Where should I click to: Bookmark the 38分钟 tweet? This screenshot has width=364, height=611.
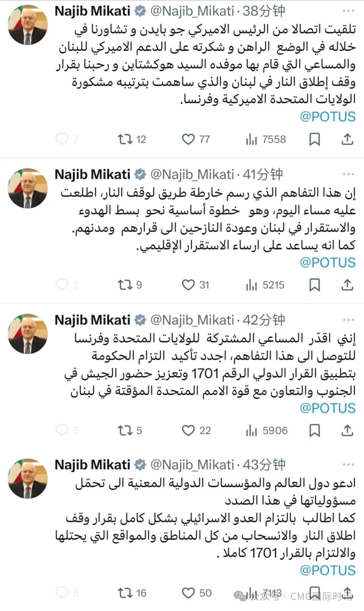tap(314, 139)
